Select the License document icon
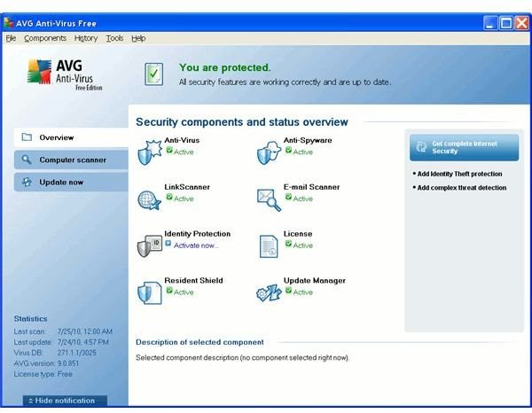The height and width of the screenshot is (413, 532). click(x=269, y=246)
